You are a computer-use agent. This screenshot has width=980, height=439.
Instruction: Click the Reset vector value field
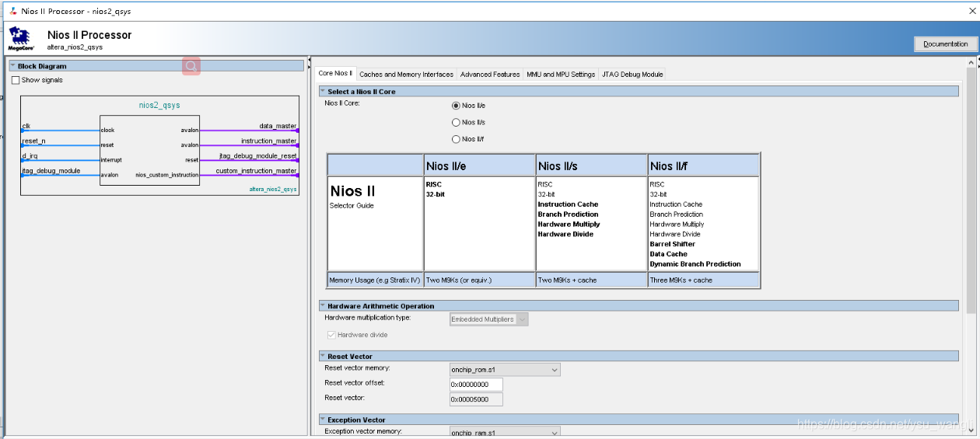click(476, 399)
